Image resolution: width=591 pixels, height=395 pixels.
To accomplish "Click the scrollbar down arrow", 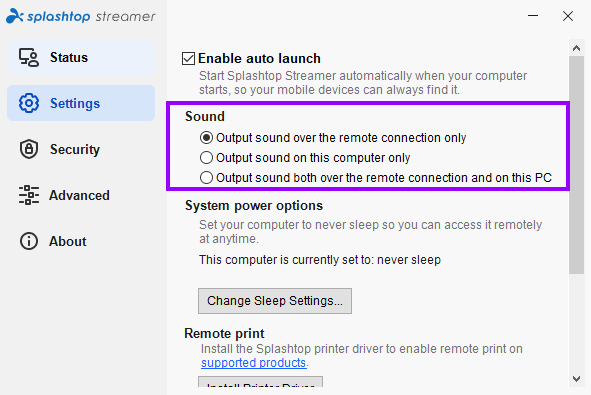I will (x=576, y=379).
